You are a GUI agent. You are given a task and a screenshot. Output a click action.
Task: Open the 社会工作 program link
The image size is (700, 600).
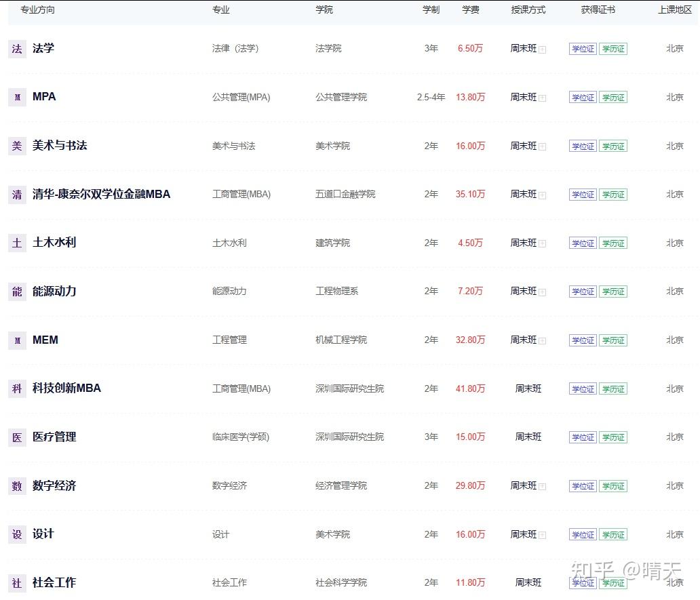click(54, 582)
